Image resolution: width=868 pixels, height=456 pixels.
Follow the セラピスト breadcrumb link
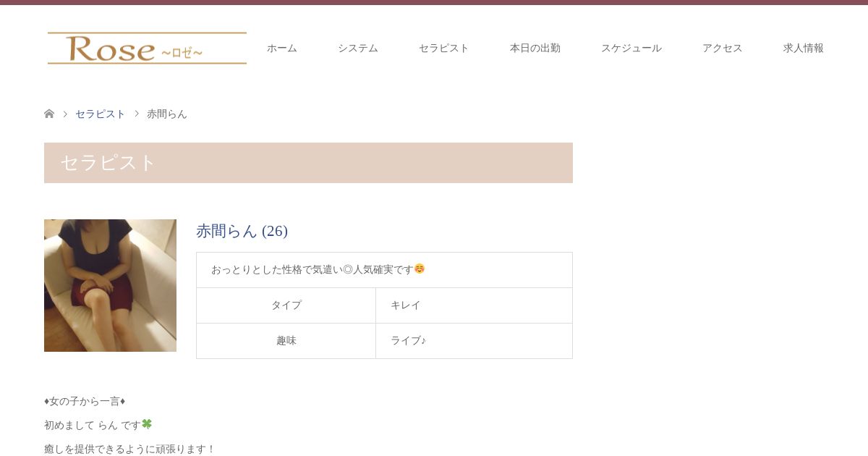(101, 114)
